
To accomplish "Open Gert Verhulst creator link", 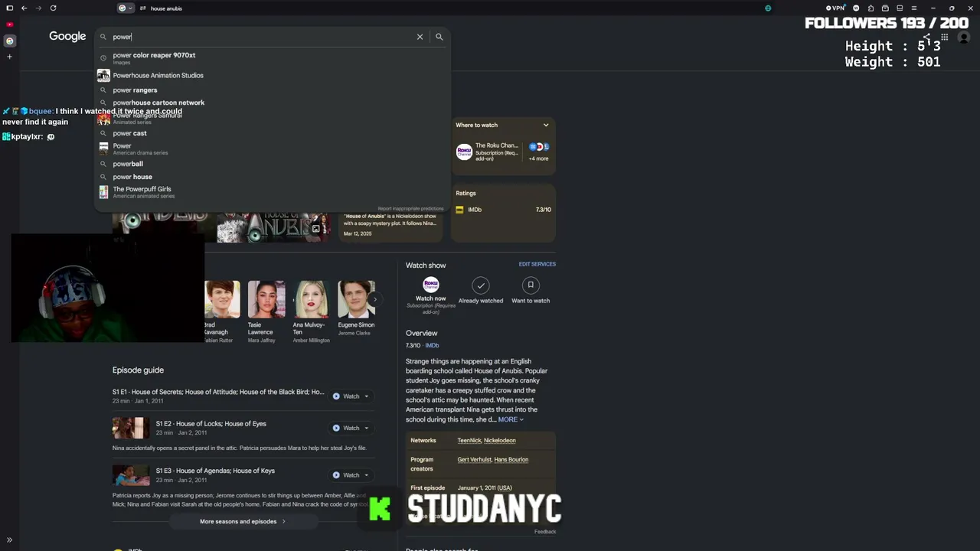I will tap(474, 460).
